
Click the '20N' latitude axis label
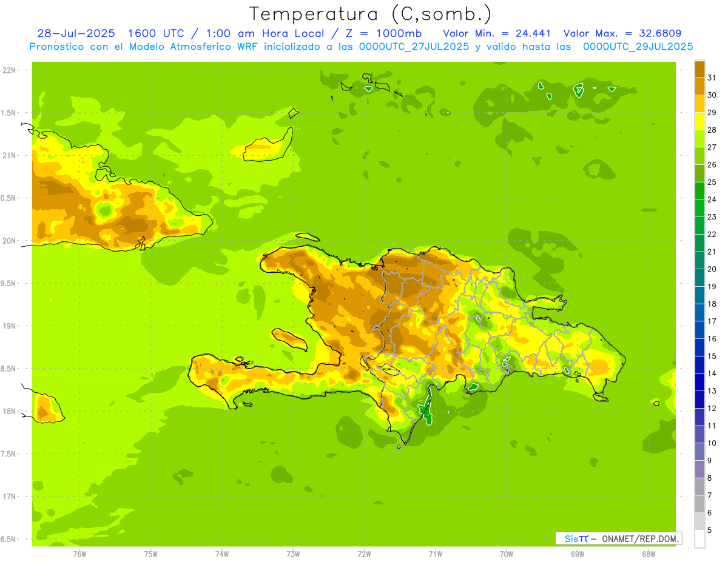click(9, 241)
